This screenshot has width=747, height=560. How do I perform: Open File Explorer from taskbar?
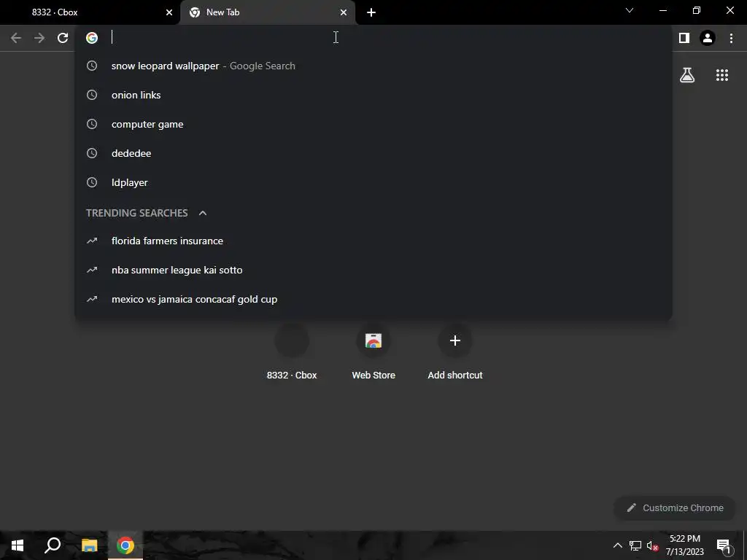89,545
